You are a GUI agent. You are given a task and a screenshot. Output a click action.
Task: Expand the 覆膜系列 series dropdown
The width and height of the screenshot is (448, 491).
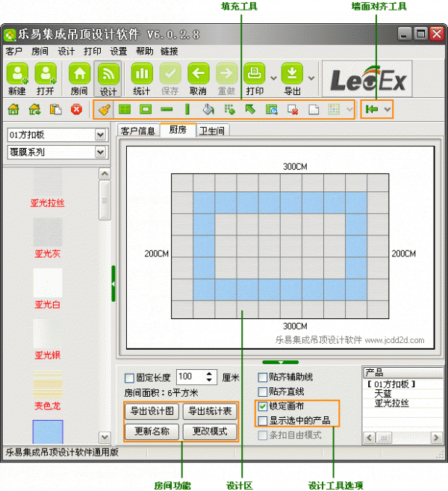tap(101, 152)
